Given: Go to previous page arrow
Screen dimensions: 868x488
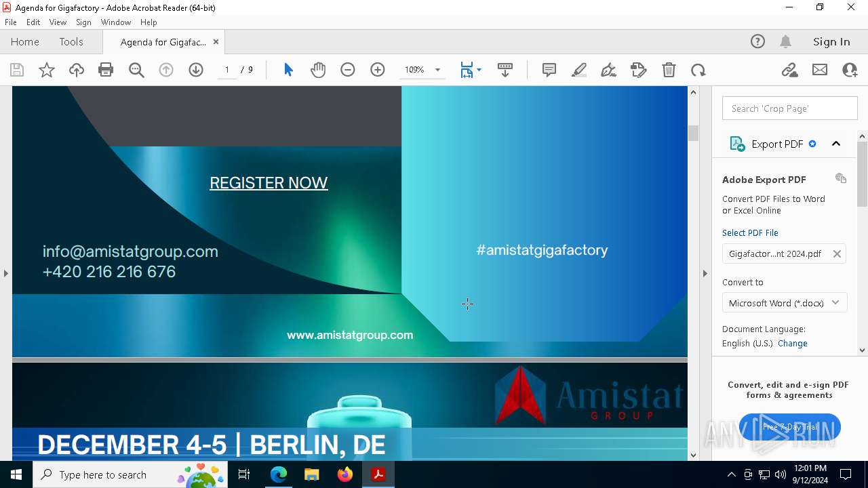Looking at the screenshot, I should click(x=166, y=70).
